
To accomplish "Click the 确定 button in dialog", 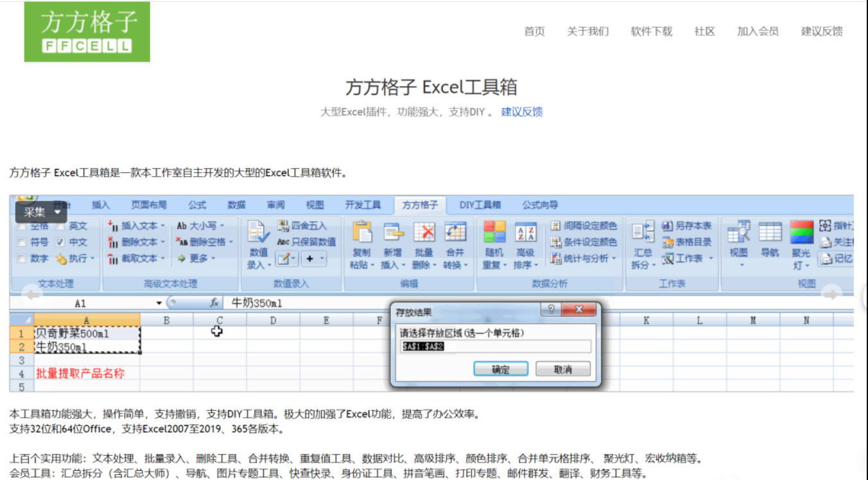I will [x=501, y=369].
